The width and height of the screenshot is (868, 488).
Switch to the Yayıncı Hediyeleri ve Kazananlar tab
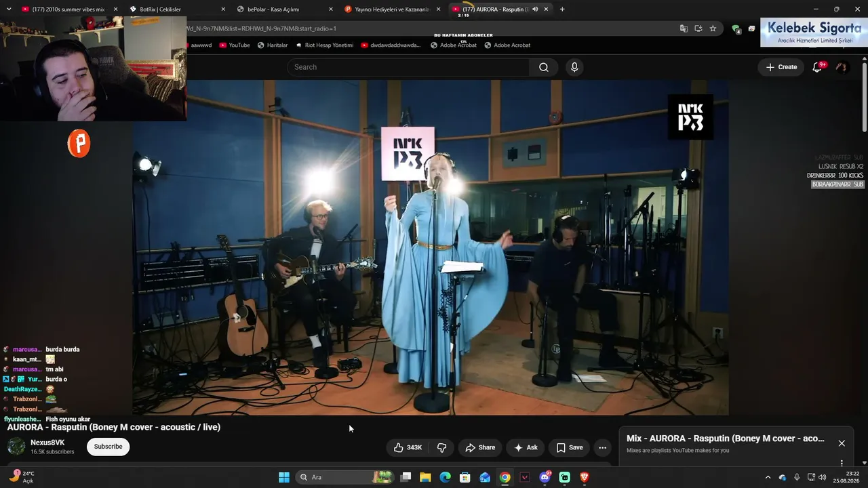pyautogui.click(x=392, y=9)
